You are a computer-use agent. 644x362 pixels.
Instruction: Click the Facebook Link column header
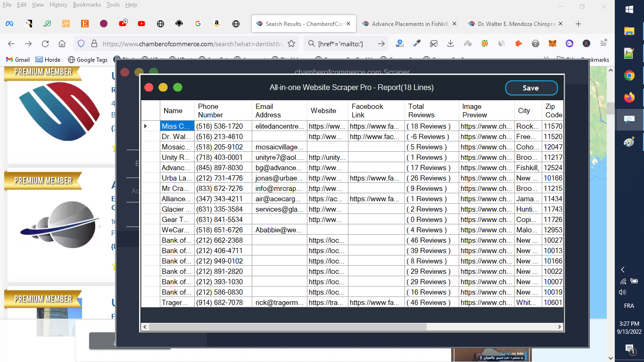376,111
